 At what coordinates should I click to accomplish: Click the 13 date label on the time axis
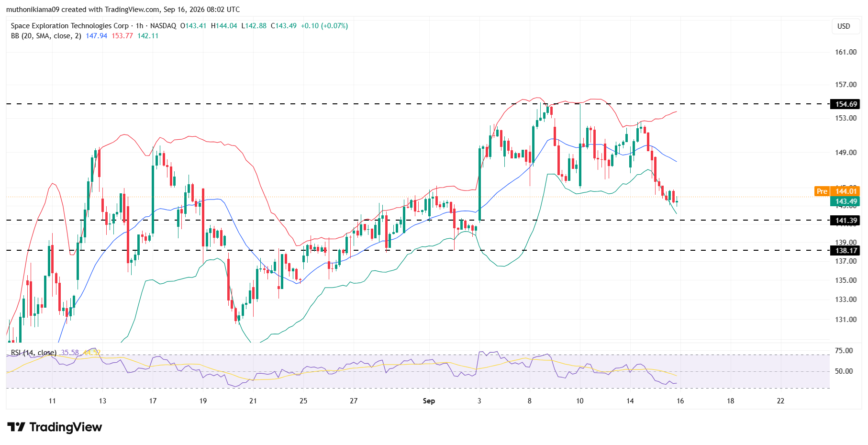pyautogui.click(x=102, y=401)
